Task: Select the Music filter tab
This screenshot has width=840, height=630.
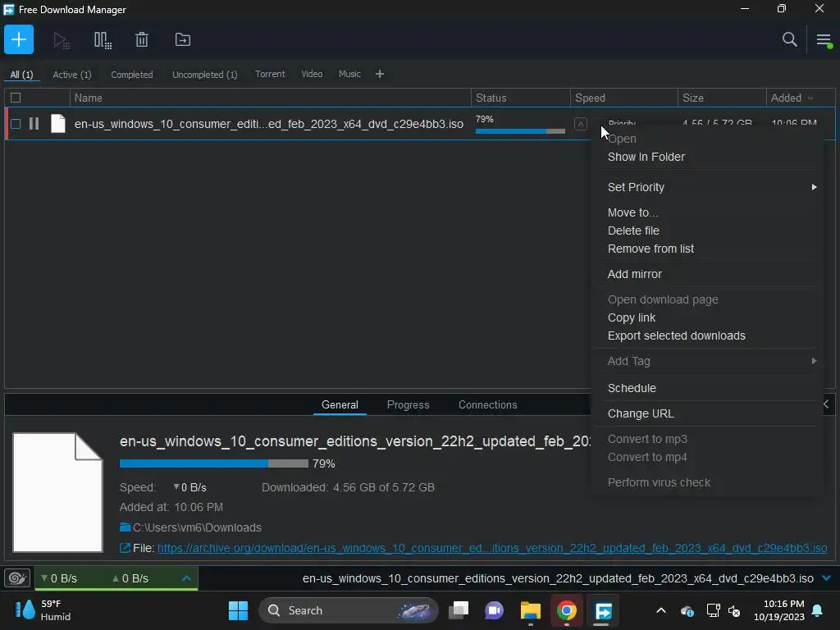Action: click(x=349, y=74)
